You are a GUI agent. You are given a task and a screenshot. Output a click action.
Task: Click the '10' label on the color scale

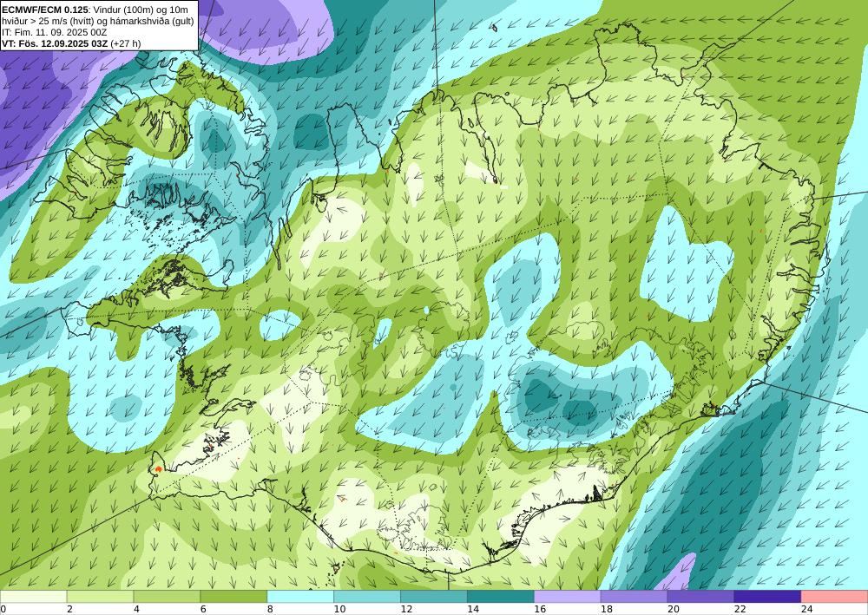(339, 609)
